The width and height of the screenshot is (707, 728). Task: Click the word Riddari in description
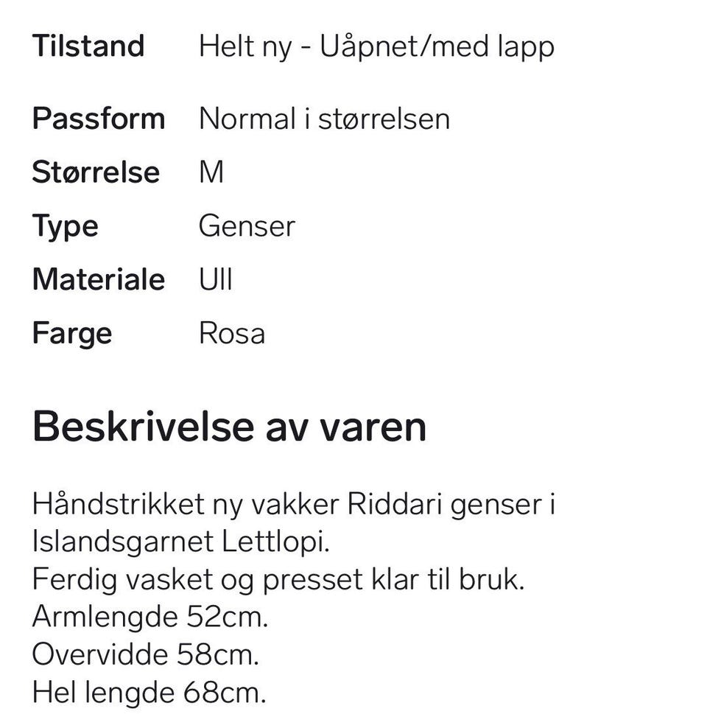point(394,504)
